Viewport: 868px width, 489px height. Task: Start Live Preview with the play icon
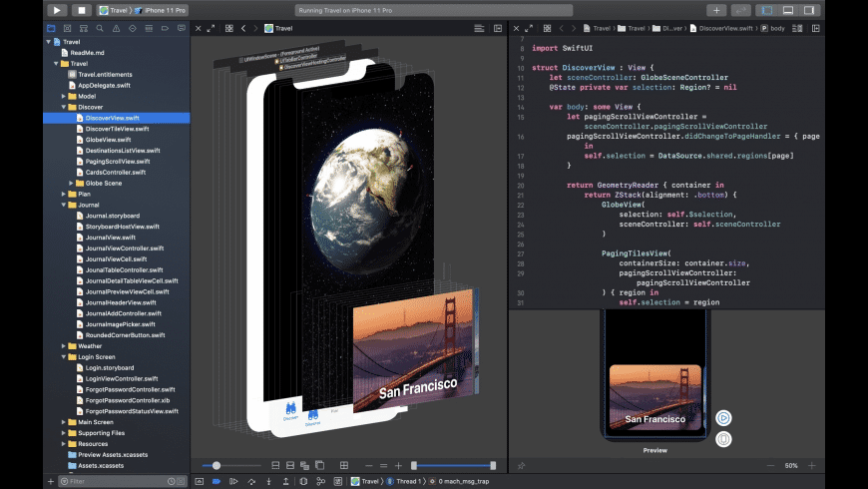[x=723, y=418]
